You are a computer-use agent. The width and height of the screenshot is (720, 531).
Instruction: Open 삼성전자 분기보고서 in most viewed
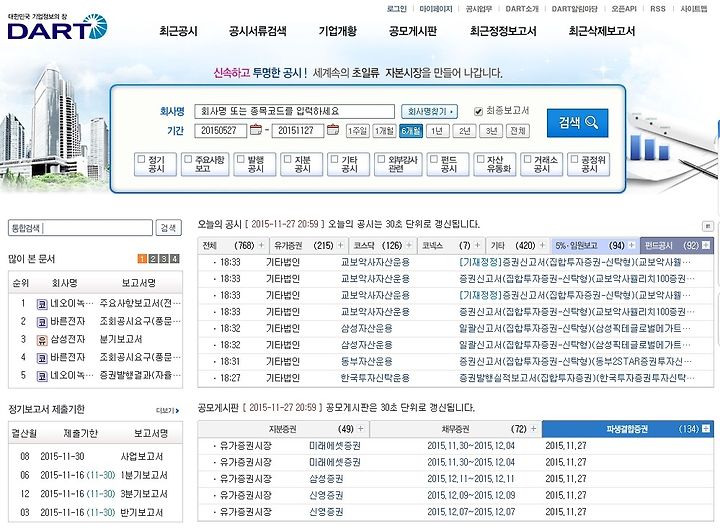[121, 339]
